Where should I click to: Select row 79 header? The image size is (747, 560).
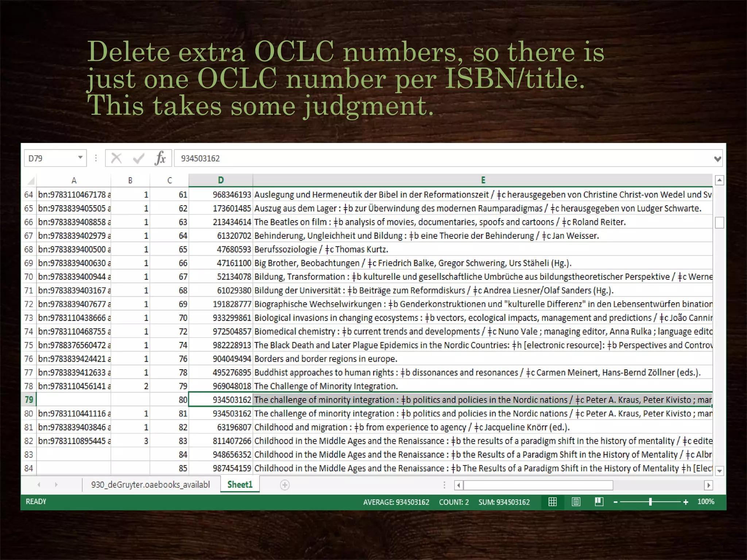point(29,400)
